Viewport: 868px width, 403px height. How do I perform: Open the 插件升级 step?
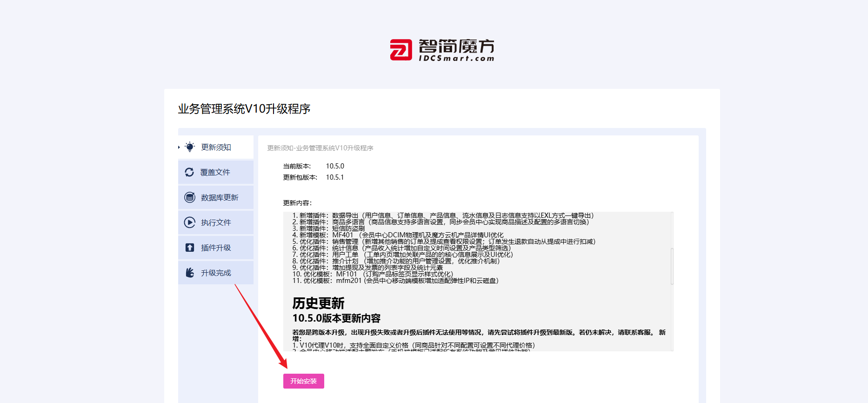216,248
